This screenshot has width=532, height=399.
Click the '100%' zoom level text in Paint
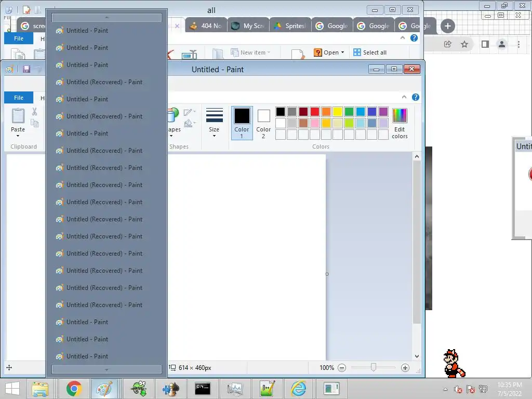(327, 368)
